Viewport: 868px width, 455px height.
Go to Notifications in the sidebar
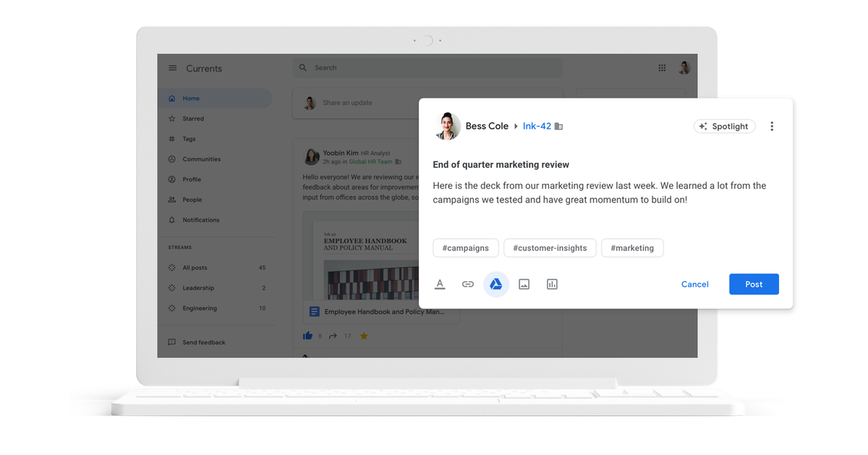click(x=200, y=220)
